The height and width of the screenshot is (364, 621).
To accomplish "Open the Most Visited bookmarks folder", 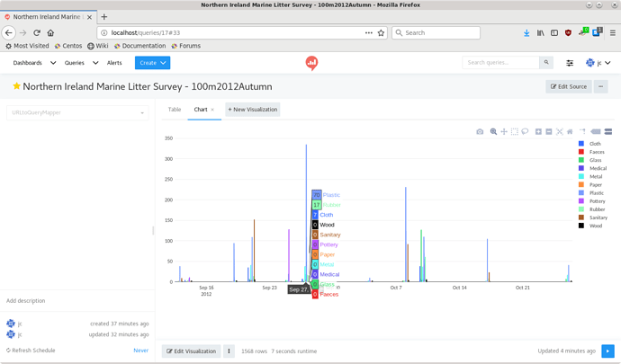I will point(27,46).
